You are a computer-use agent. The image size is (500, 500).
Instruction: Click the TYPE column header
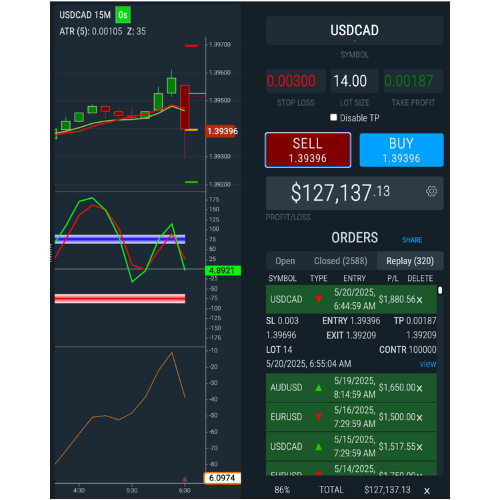[318, 278]
